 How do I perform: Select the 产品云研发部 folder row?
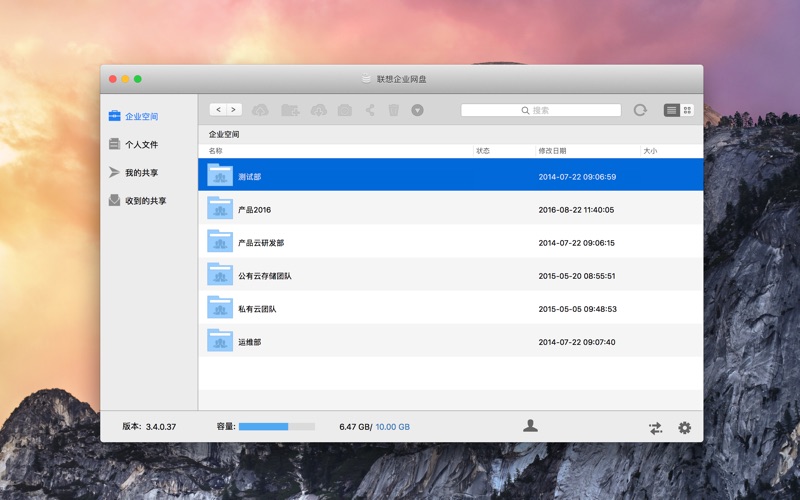[451, 241]
